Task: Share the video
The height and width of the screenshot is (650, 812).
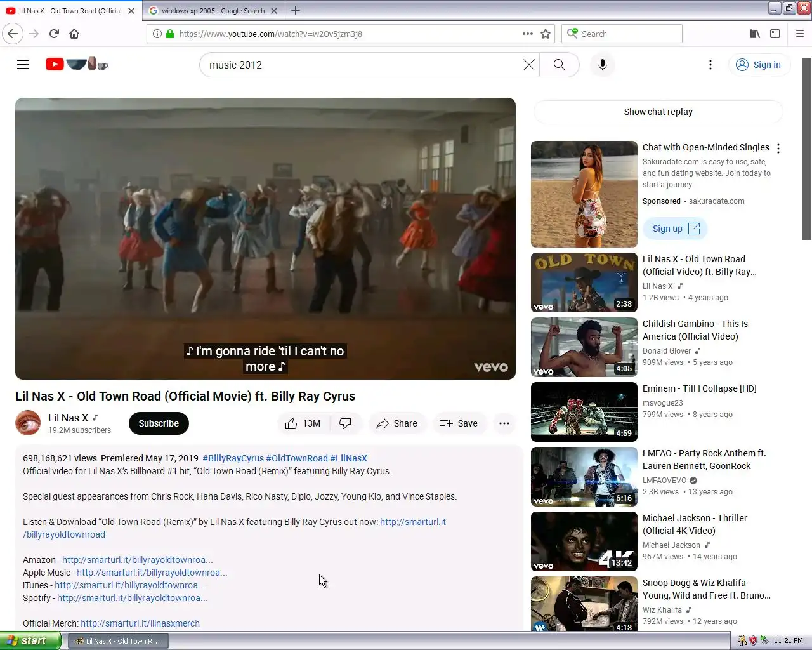Action: pos(397,423)
